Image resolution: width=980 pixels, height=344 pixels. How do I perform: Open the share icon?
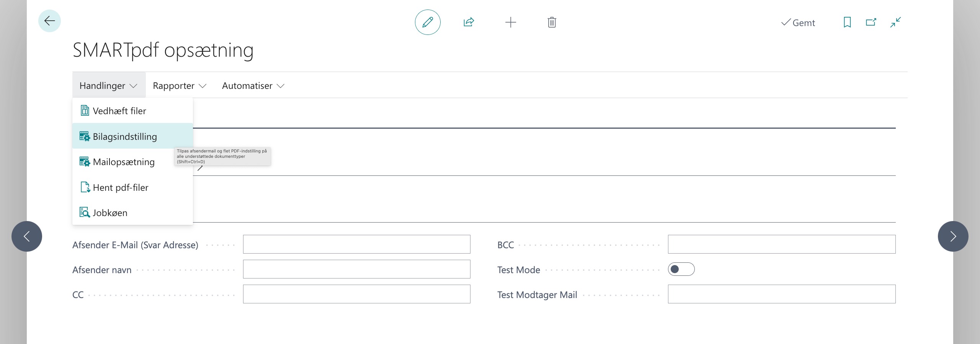[x=469, y=22]
